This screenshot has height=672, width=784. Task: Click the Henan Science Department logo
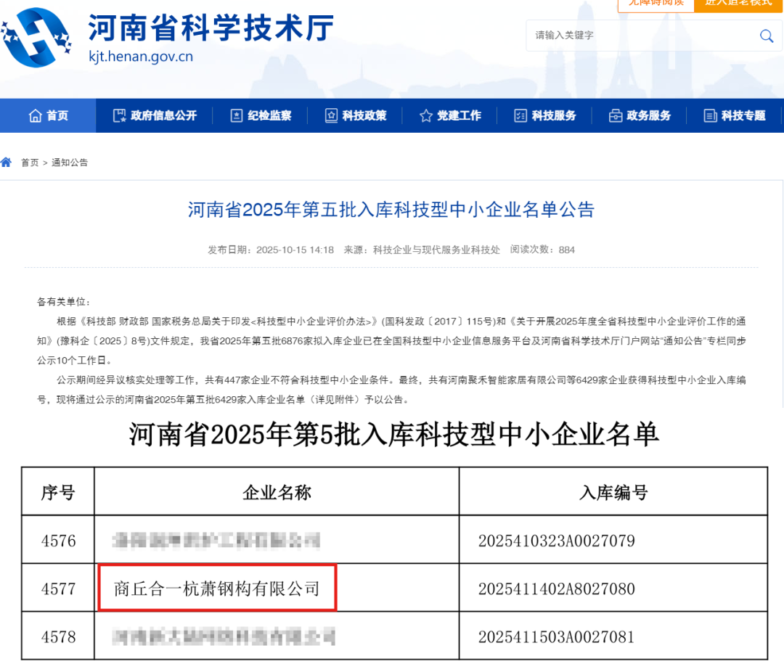36,38
